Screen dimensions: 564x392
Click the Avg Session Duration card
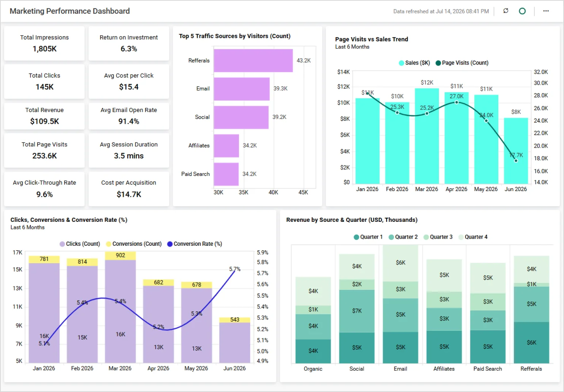click(x=129, y=150)
